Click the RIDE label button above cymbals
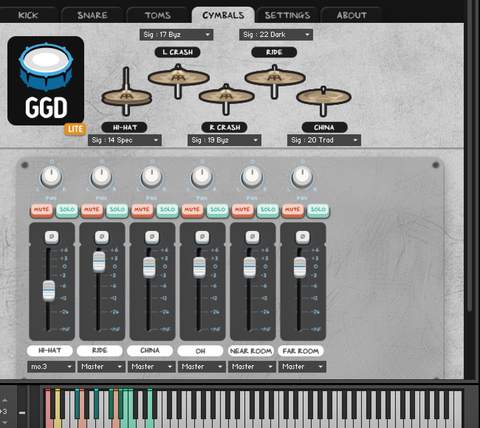This screenshot has height=428, width=480. (x=274, y=52)
